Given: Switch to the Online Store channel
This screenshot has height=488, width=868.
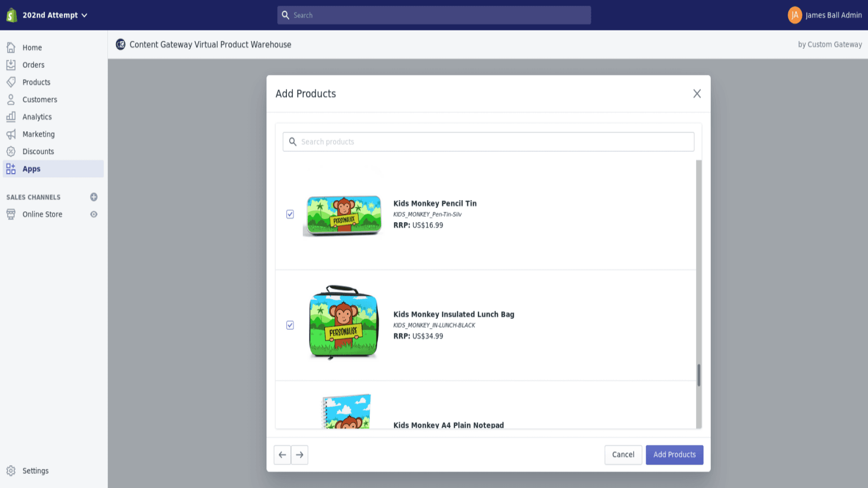Looking at the screenshot, I should point(42,214).
